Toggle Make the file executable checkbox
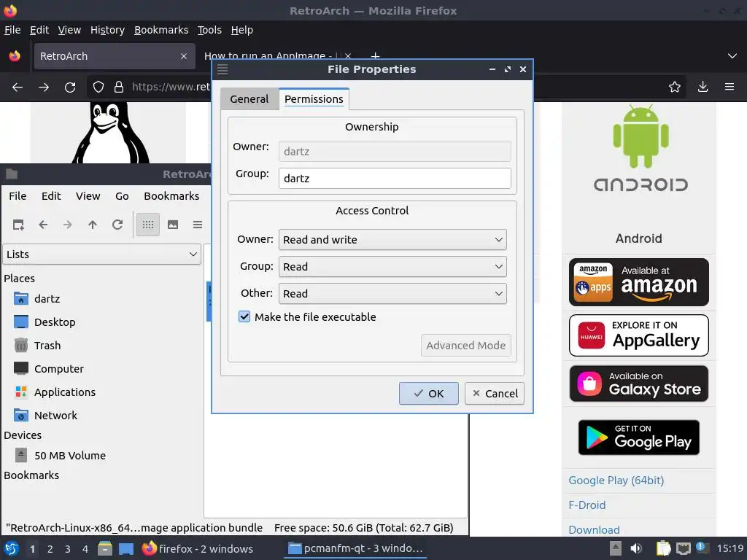Screen dimensions: 747x560 (244, 316)
